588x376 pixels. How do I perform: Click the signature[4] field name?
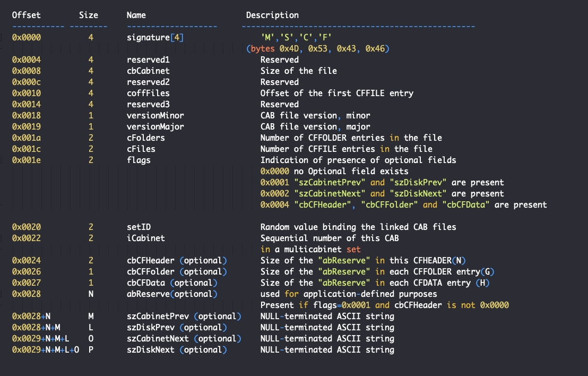[x=155, y=38]
